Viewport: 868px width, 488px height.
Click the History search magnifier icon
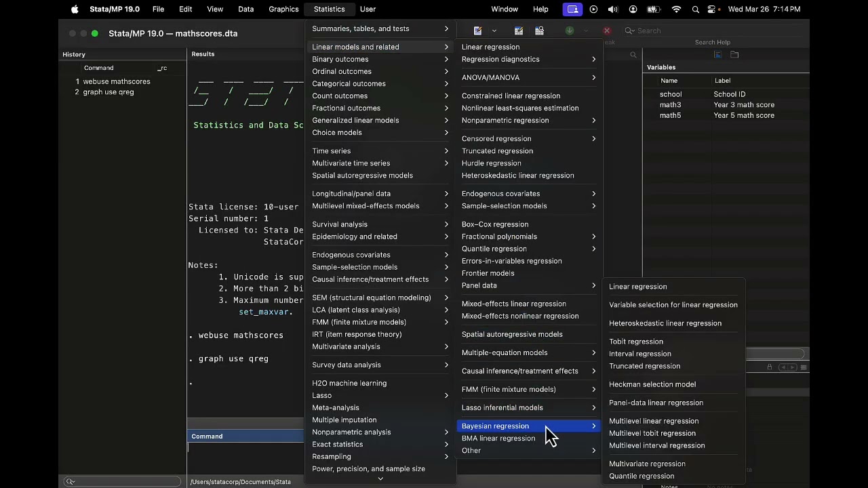[70, 482]
